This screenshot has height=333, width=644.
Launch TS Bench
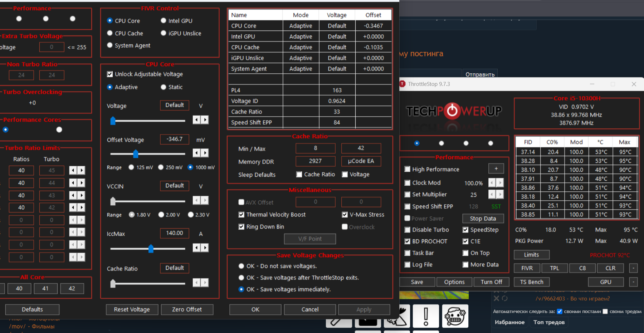point(532,282)
